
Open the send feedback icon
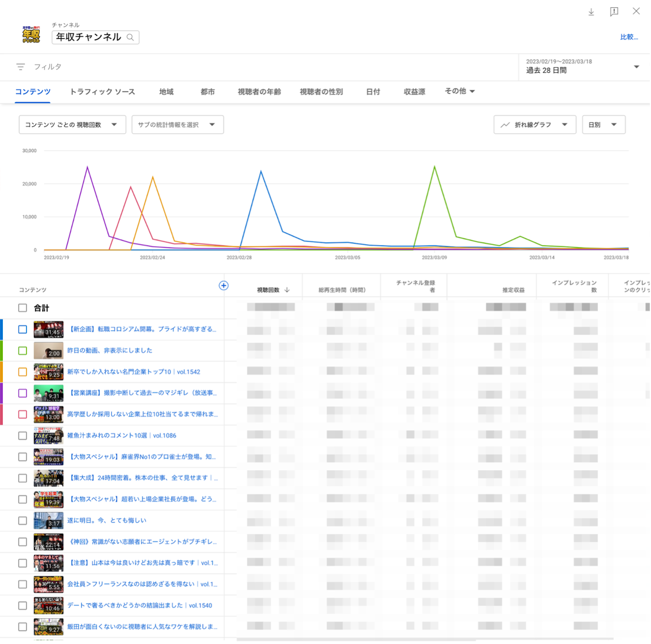[x=614, y=12]
